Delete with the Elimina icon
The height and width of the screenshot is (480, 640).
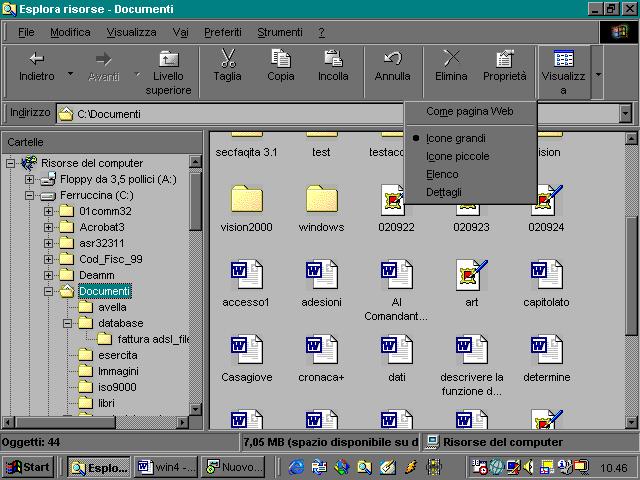pyautogui.click(x=451, y=58)
